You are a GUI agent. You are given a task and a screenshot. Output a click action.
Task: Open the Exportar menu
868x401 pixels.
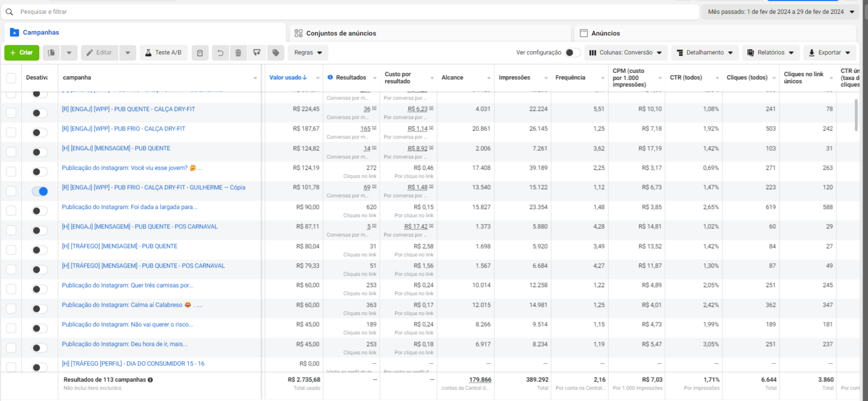[x=830, y=52]
